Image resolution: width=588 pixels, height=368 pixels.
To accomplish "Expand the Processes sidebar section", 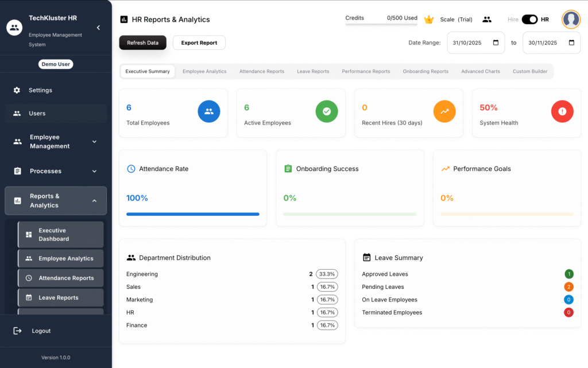I will 95,171.
